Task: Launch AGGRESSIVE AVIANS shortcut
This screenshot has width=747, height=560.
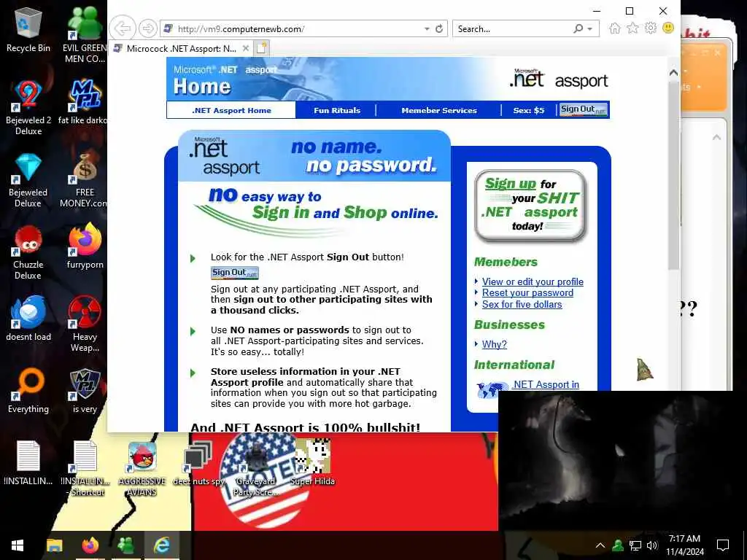Action: (x=142, y=467)
